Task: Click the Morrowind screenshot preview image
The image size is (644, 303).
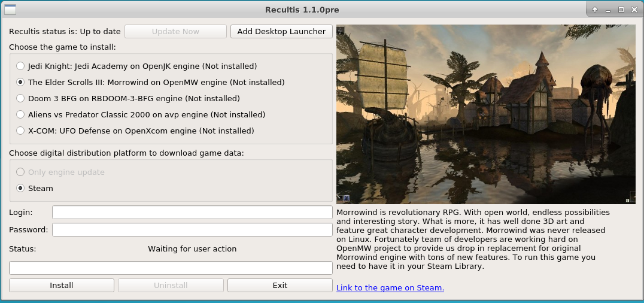Action: (486, 114)
